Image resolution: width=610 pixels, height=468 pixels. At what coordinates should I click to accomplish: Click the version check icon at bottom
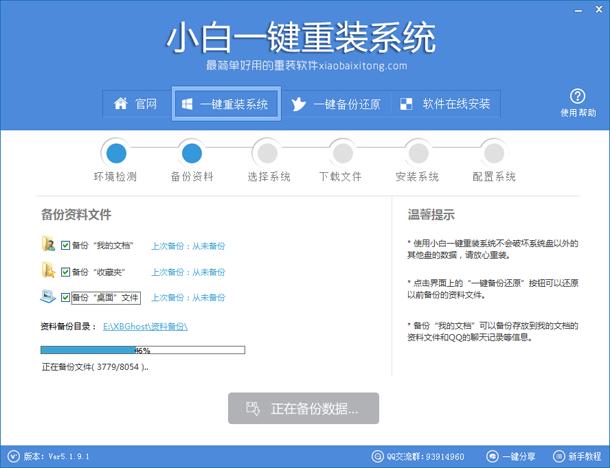(x=13, y=456)
